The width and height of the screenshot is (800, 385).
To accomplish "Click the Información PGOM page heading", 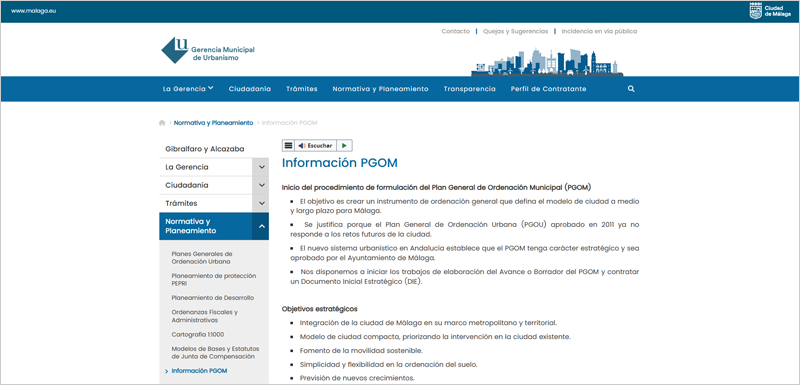I will pos(340,163).
